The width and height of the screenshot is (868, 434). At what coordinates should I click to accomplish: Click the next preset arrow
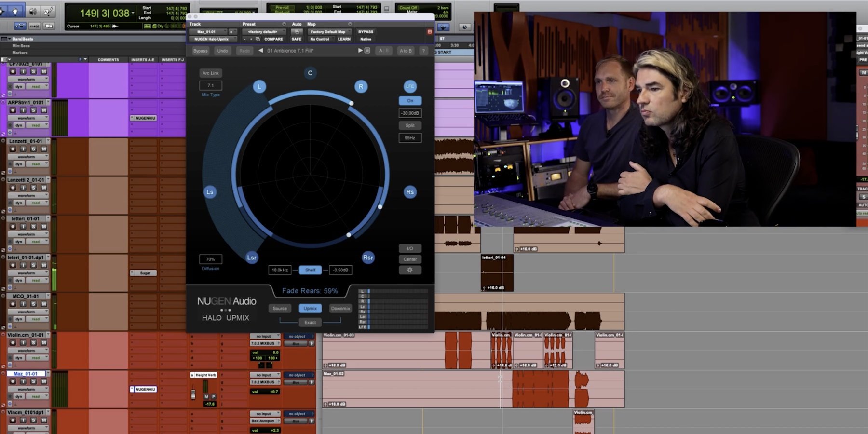[x=360, y=51]
